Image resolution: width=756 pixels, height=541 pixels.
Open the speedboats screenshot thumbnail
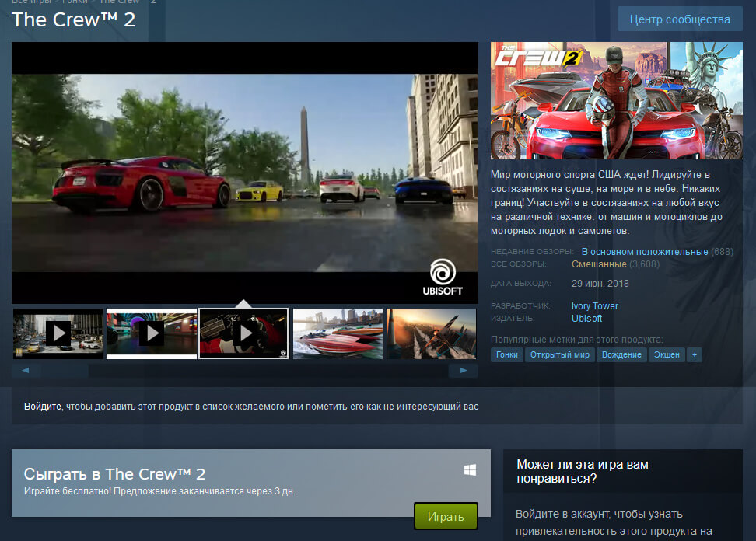[x=338, y=333]
